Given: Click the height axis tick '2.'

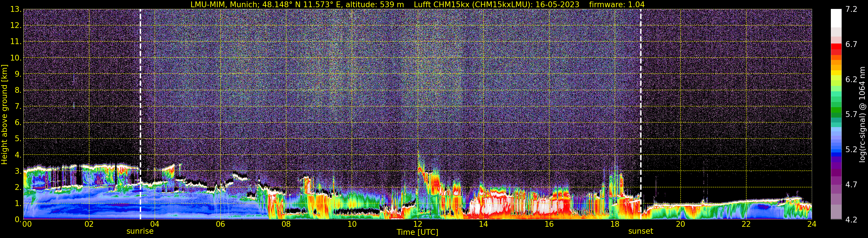Looking at the screenshot, I should click(x=18, y=187).
